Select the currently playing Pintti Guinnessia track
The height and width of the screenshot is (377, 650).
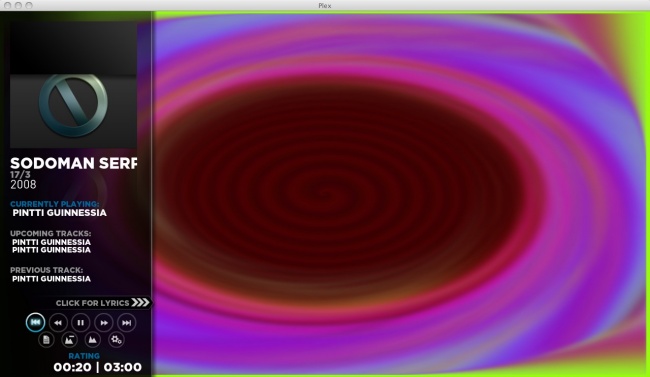click(59, 213)
